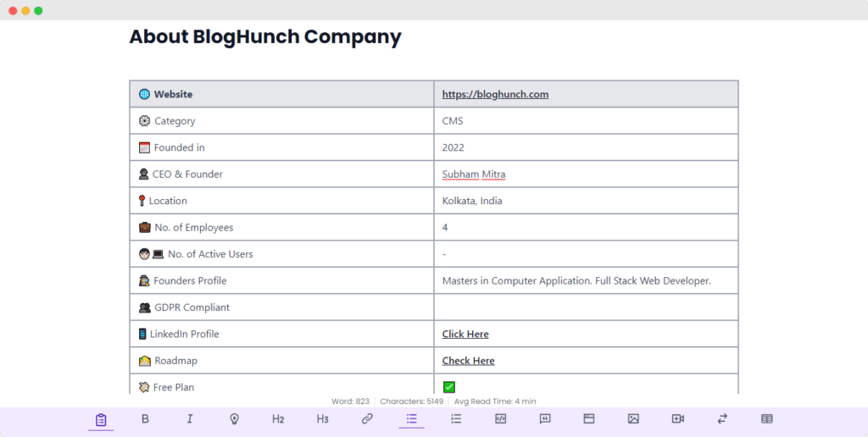
Task: Click the 'Category' label text
Action: 175,120
